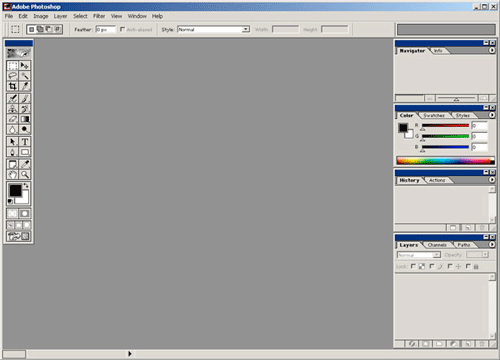500x360 pixels.
Task: Select the Path Component Selection tool
Action: (12, 142)
